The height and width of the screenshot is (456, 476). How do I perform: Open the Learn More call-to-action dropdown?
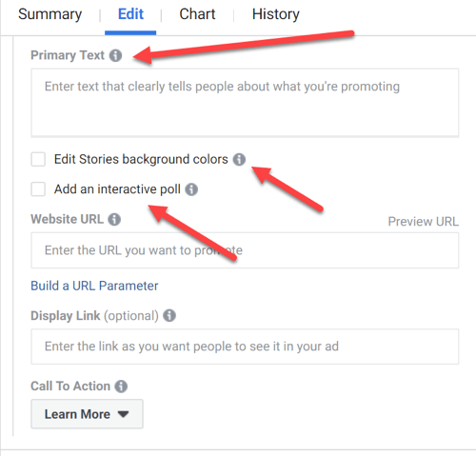click(87, 414)
